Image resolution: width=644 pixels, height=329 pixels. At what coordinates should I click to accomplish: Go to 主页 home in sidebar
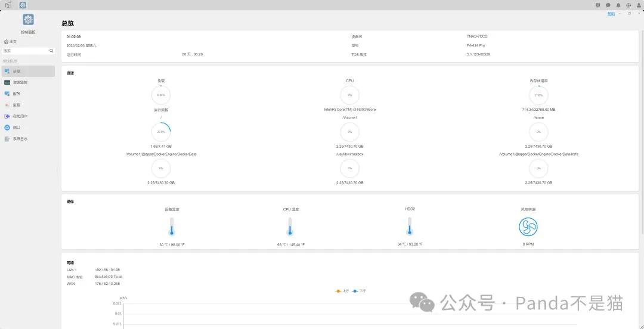10,42
